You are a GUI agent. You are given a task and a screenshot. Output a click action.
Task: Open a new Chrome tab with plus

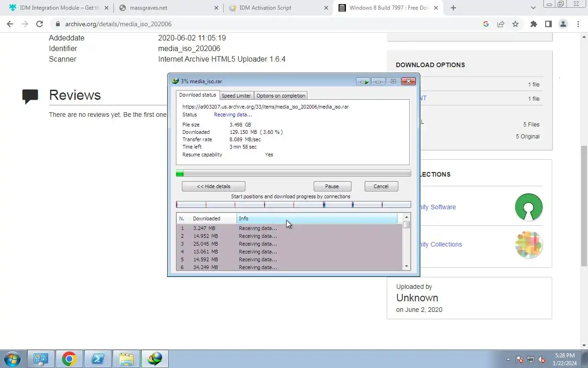click(x=453, y=8)
